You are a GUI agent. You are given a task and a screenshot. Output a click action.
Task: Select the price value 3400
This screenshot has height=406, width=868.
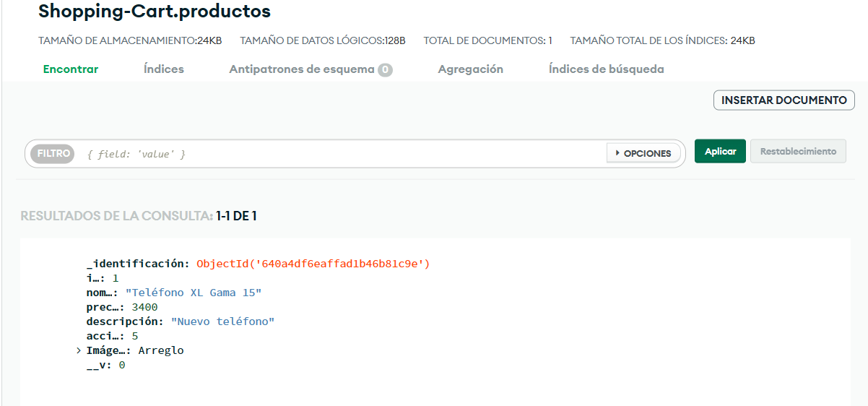(x=144, y=307)
